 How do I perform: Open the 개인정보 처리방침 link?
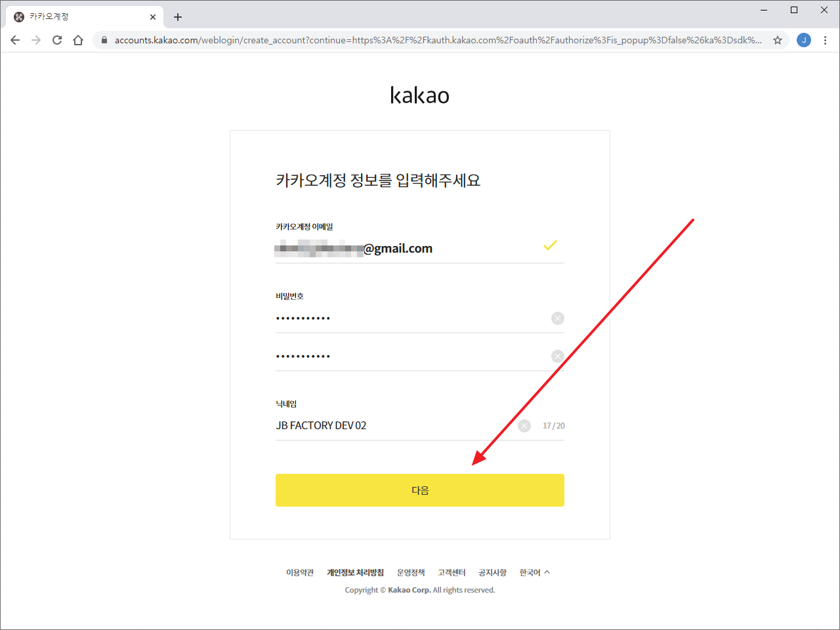356,573
